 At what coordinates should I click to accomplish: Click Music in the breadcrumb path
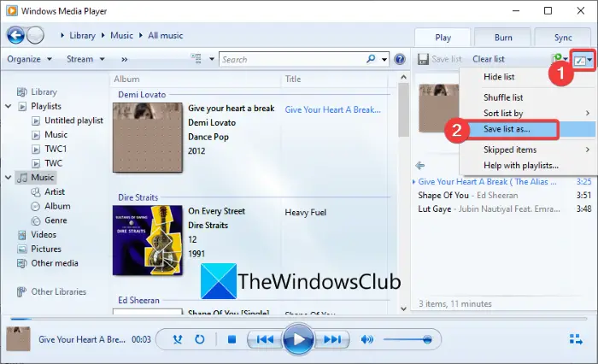click(x=121, y=36)
